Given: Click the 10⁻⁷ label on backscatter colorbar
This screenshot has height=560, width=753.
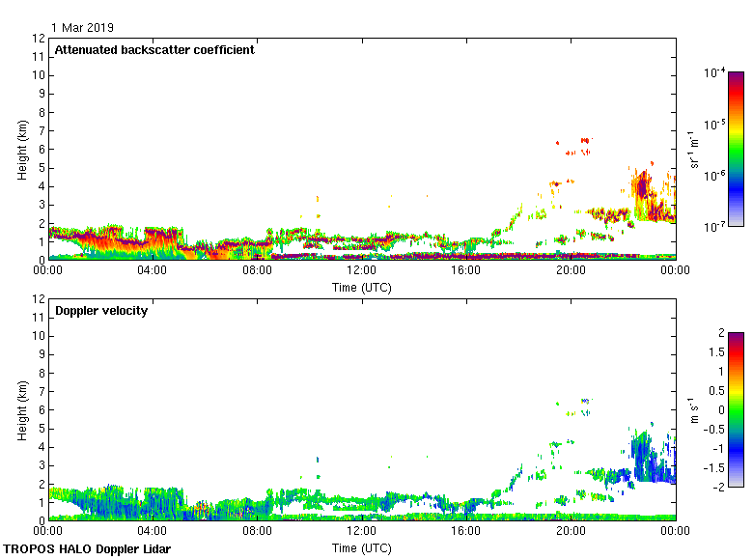Looking at the screenshot, I should (715, 226).
